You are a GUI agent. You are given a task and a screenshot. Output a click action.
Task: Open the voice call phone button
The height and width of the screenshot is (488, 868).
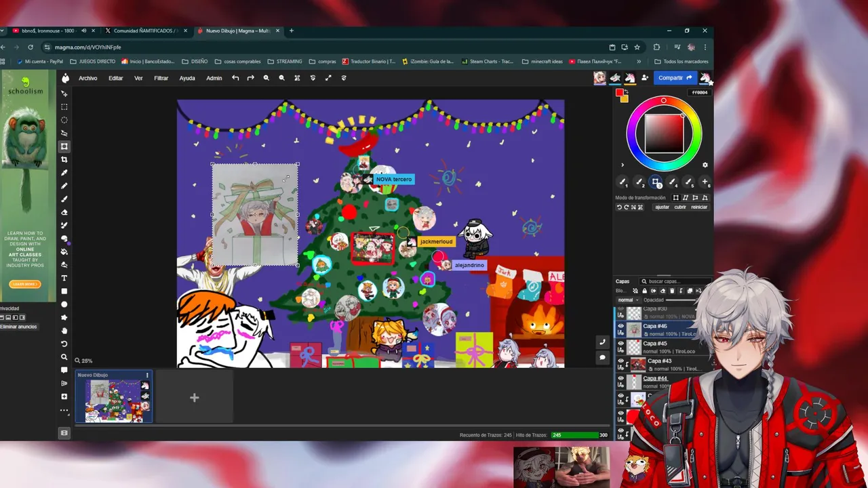(602, 342)
